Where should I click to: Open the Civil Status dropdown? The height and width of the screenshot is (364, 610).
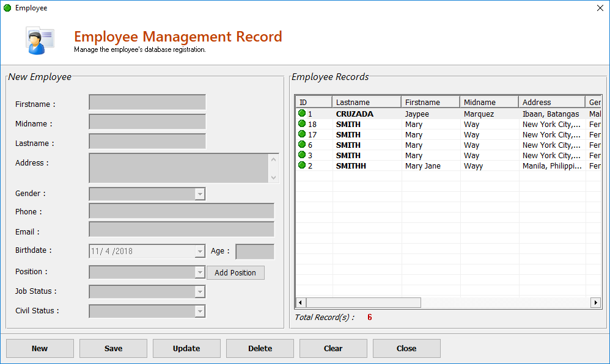point(200,311)
